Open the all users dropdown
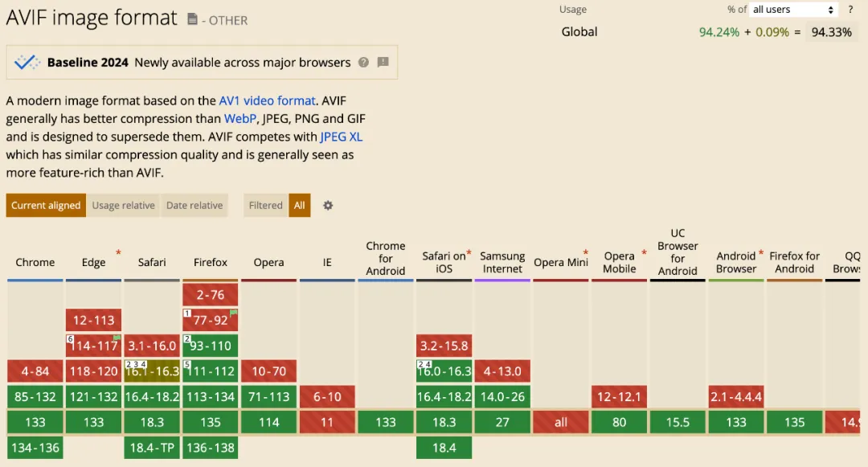 coord(793,10)
